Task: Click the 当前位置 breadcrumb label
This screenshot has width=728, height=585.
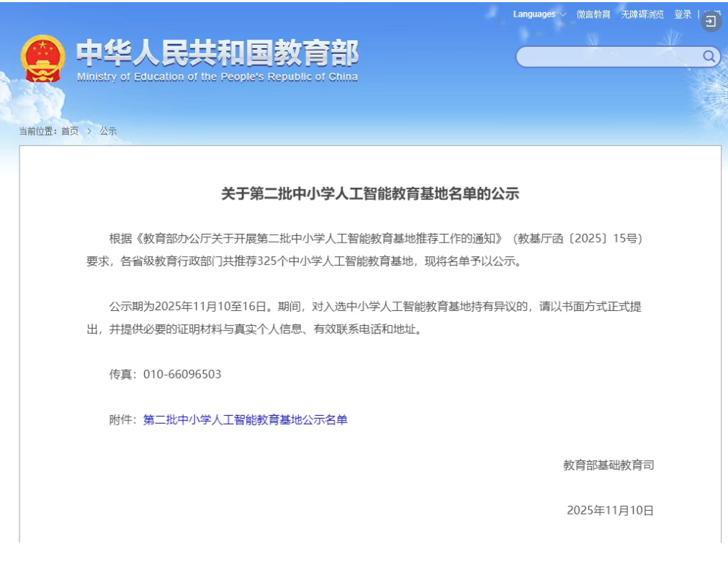Action: (39, 131)
